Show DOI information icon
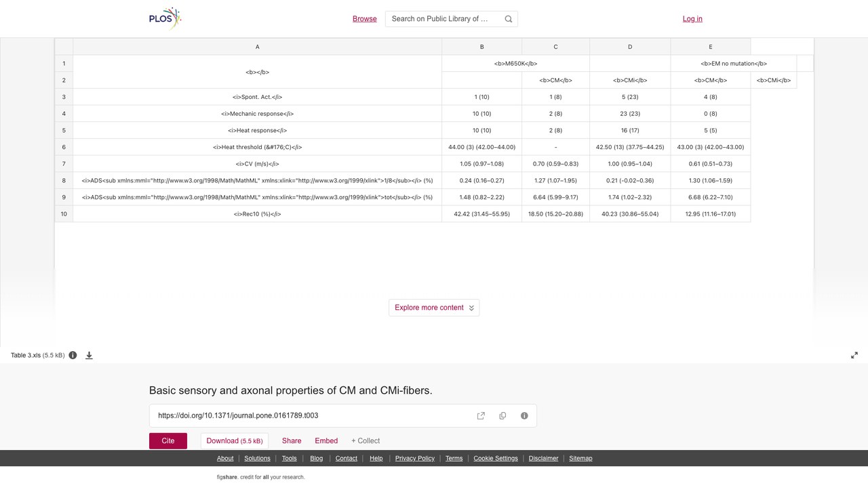This screenshot has height=488, width=868. [x=524, y=415]
